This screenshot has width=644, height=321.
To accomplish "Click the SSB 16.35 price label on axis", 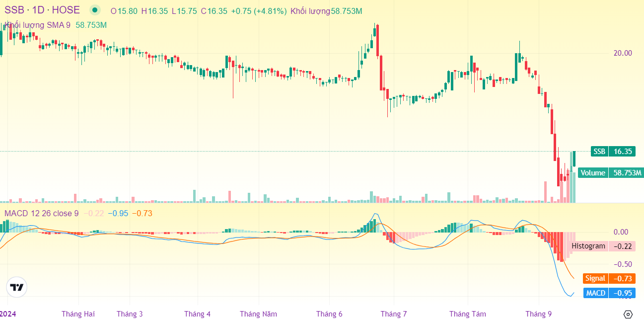I will pos(612,151).
